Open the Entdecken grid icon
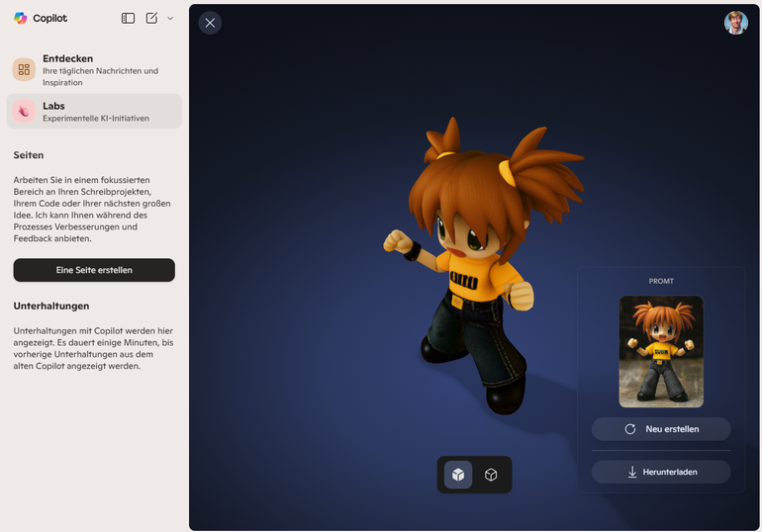Viewport: 762px width, 532px height. point(24,69)
